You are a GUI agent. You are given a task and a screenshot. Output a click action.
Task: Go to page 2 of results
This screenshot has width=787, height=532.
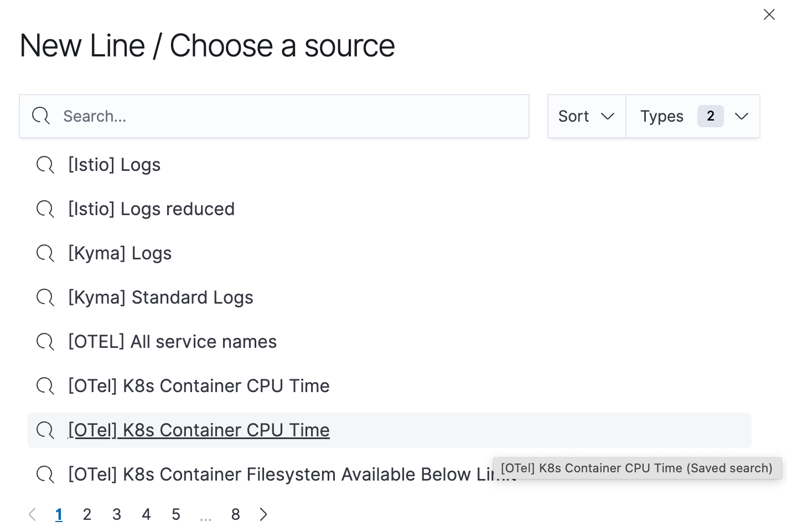click(x=87, y=514)
